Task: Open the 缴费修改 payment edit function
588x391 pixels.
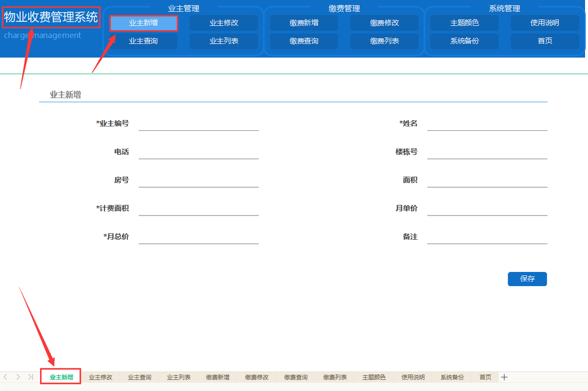Action: [385, 23]
